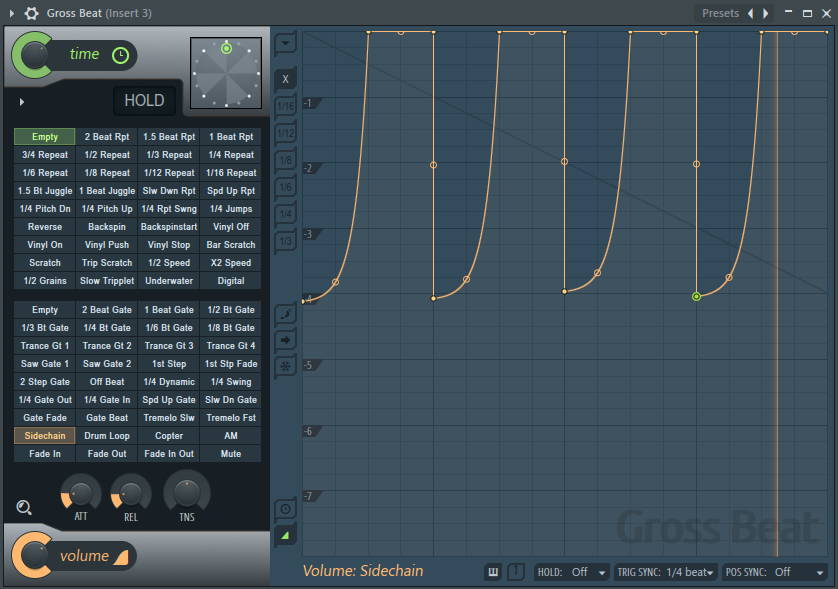
Task: Open the HOLD Off dropdown
Action: pyautogui.click(x=571, y=572)
